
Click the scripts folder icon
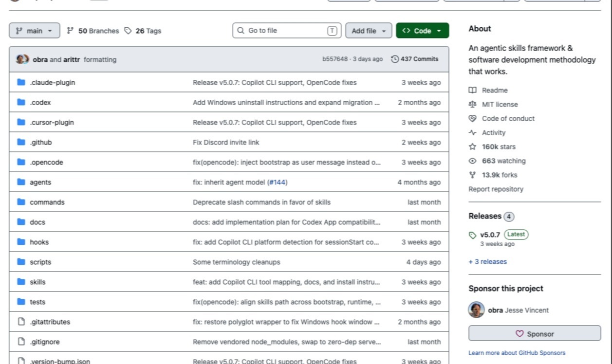pos(21,262)
